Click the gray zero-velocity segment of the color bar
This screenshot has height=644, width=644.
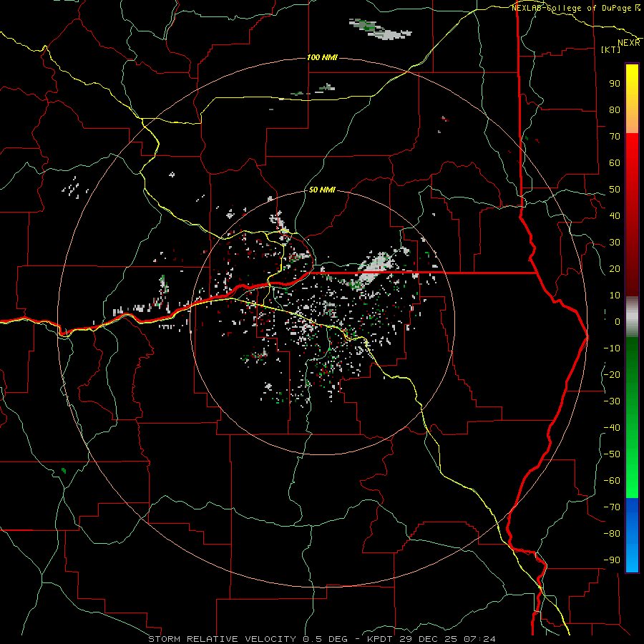coord(632,317)
